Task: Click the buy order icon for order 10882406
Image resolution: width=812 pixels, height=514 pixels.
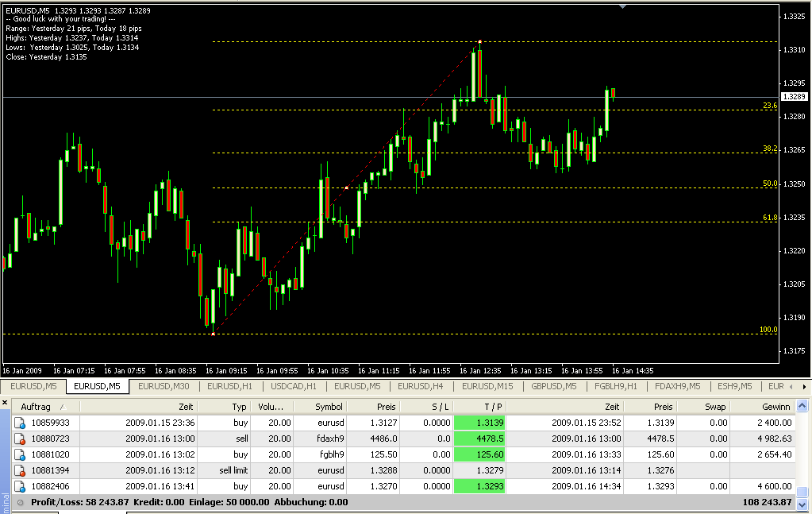Action: click(x=20, y=486)
